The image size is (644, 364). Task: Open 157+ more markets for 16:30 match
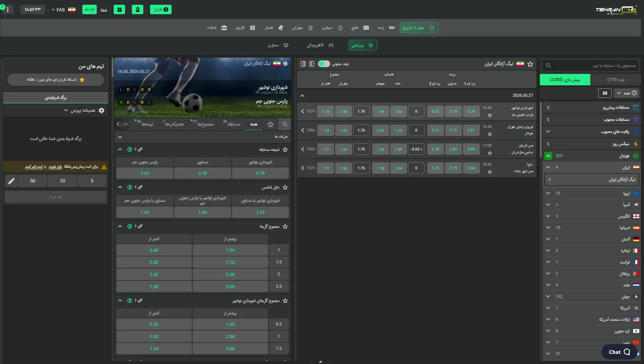[308, 111]
